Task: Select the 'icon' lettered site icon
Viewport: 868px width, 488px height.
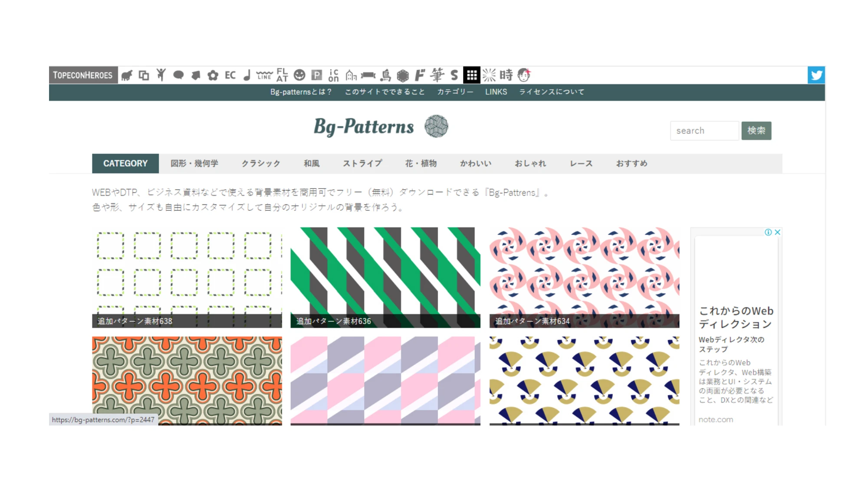Action: point(333,75)
